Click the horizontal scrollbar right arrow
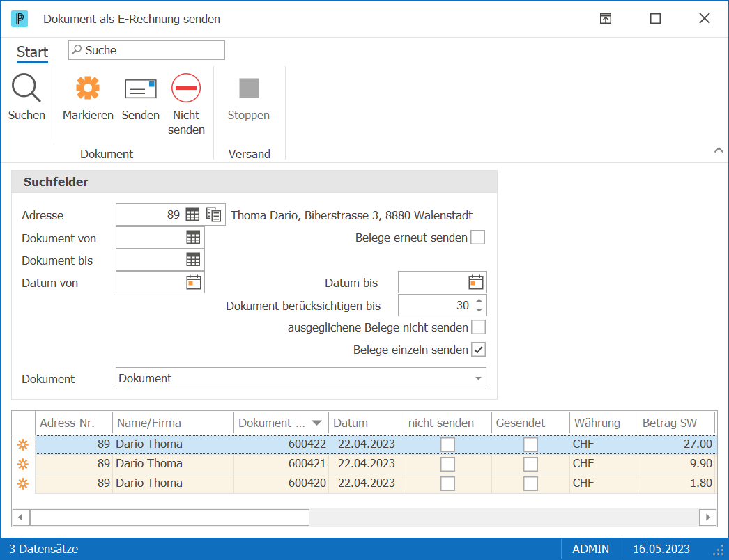729x560 pixels. click(707, 517)
